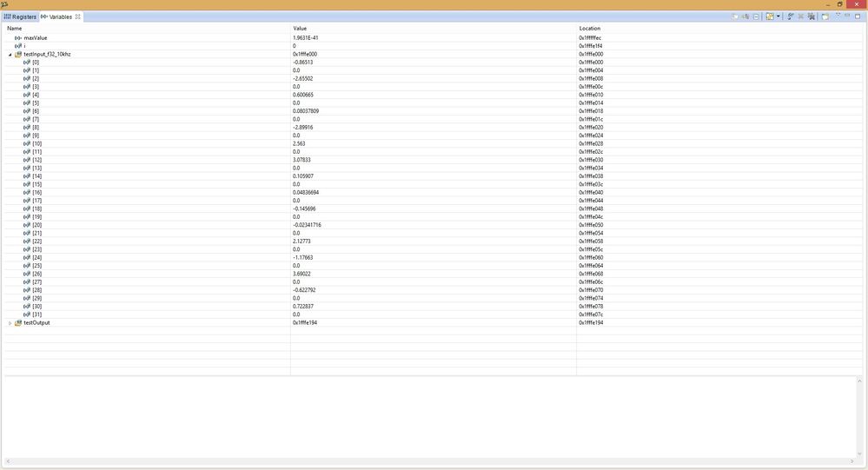This screenshot has height=470, width=868.
Task: Click the Pin to Debug Context icon
Action: pyautogui.click(x=825, y=17)
